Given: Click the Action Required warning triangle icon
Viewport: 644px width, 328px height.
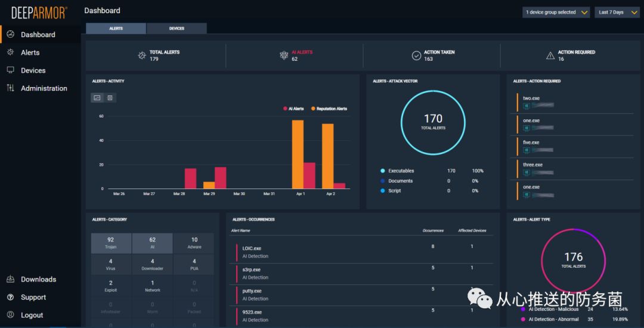Looking at the screenshot, I should (x=550, y=55).
